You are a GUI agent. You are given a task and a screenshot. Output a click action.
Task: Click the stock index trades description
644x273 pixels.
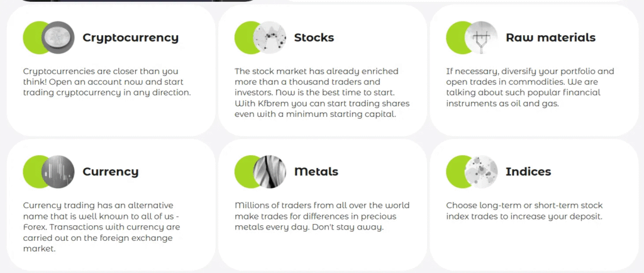click(524, 211)
